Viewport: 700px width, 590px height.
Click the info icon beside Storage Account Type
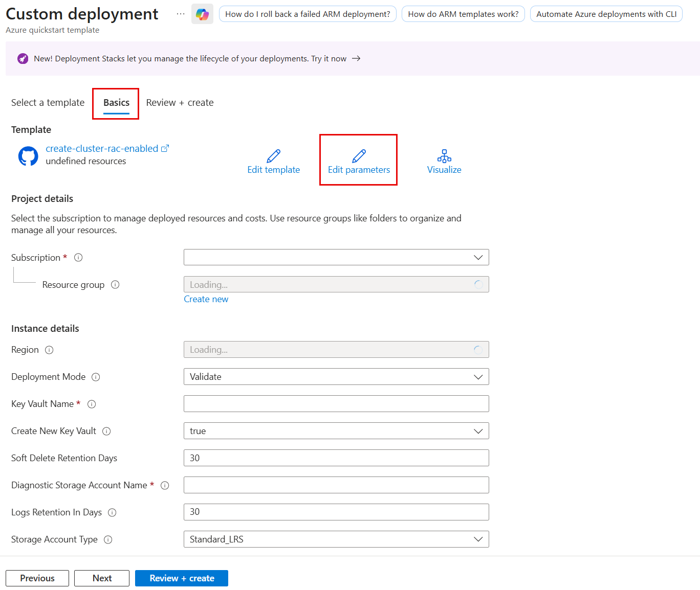click(x=108, y=540)
